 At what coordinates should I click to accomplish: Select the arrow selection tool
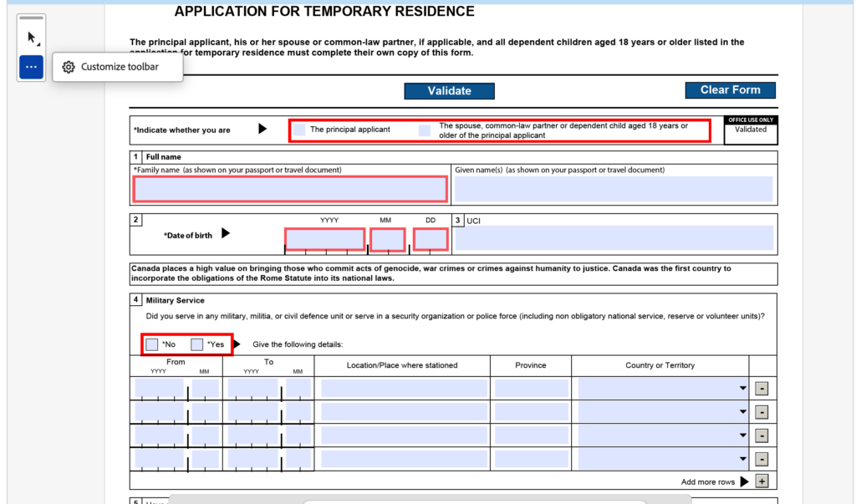[x=31, y=38]
